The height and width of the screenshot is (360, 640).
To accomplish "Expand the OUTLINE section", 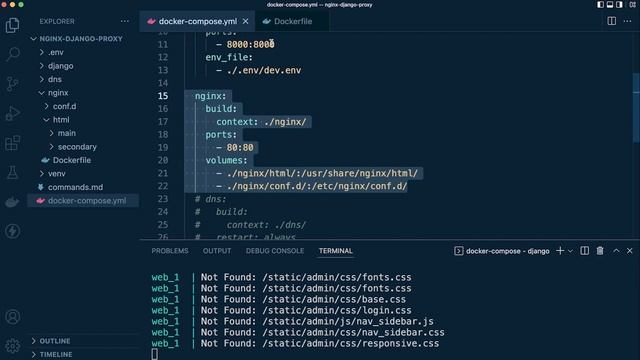I will click(x=55, y=341).
